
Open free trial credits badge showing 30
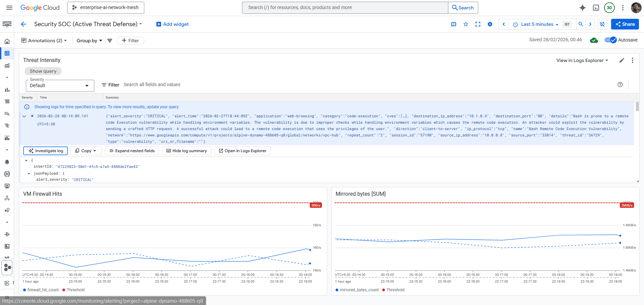(609, 8)
